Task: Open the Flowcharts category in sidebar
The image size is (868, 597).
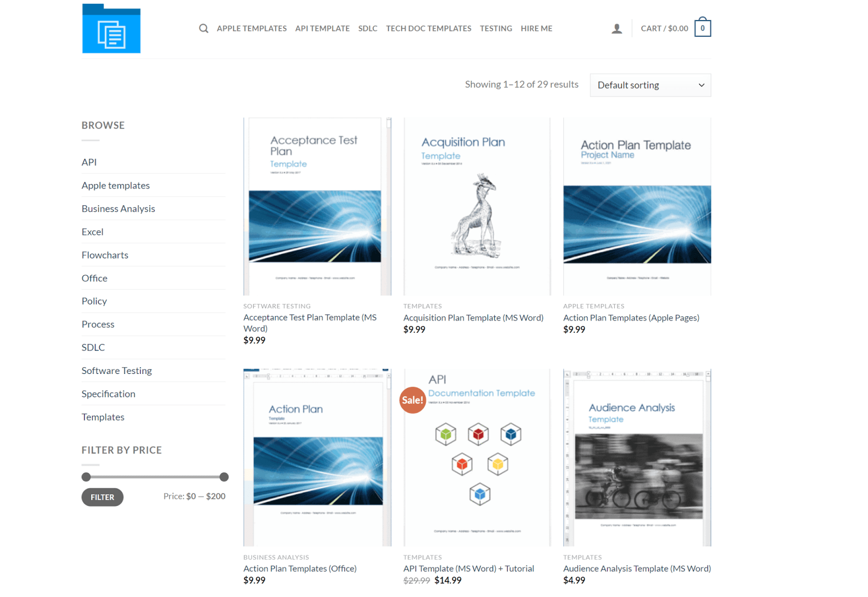Action: point(105,255)
